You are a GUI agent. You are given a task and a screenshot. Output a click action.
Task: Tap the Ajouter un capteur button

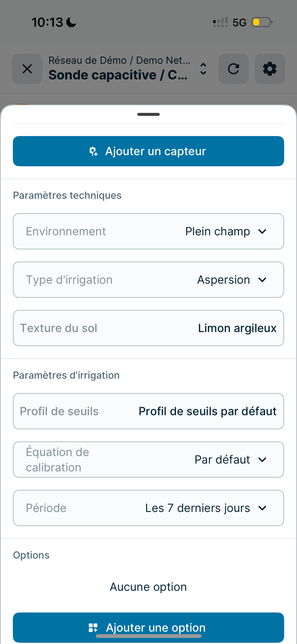click(x=148, y=151)
